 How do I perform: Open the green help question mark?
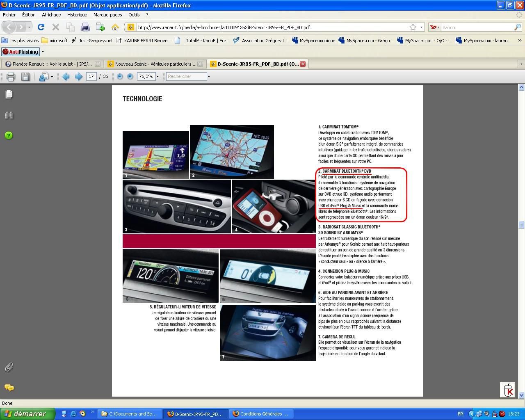[x=9, y=135]
